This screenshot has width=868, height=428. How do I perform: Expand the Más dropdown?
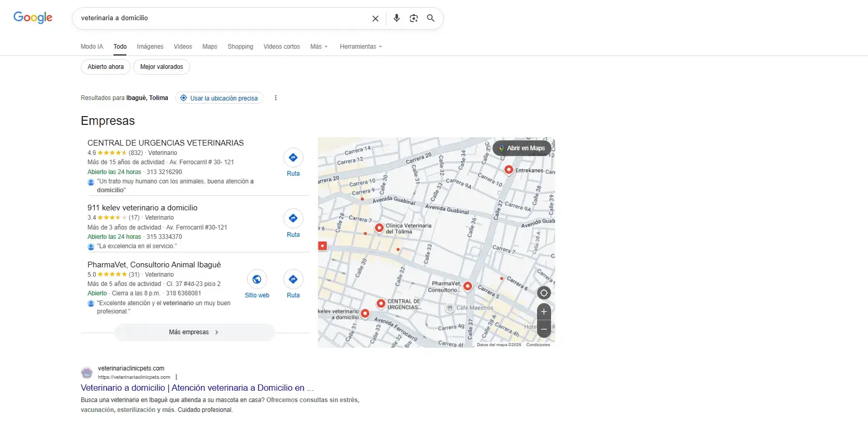(x=319, y=47)
